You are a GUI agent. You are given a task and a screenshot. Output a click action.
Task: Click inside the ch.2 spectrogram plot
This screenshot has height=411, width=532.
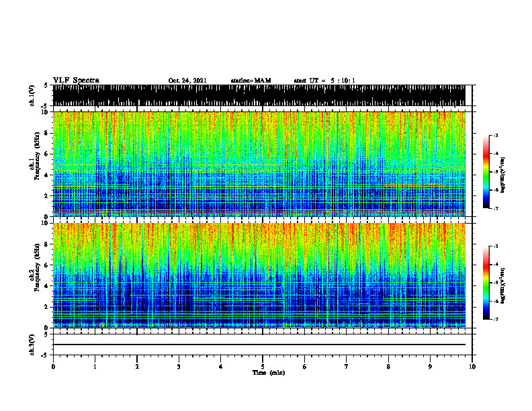(259, 275)
